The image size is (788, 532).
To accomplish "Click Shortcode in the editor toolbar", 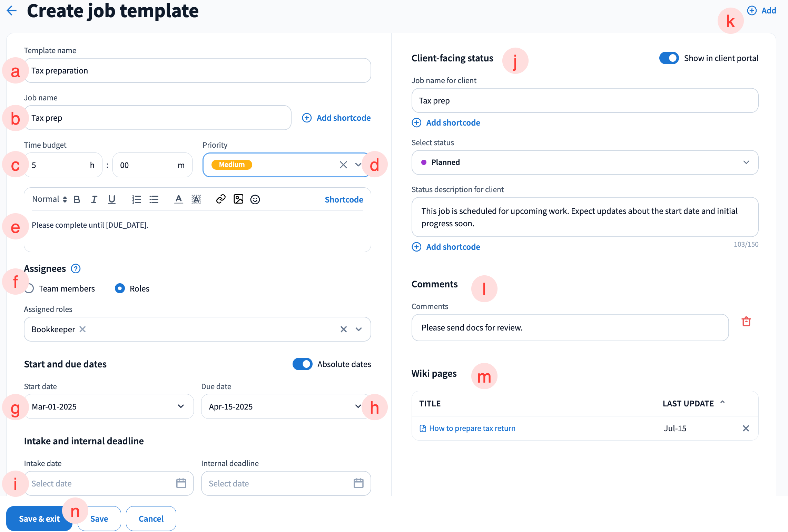I will (x=344, y=199).
